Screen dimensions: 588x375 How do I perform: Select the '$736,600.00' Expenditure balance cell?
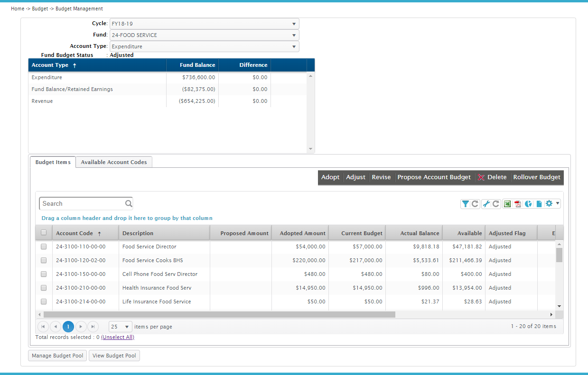[x=192, y=77]
